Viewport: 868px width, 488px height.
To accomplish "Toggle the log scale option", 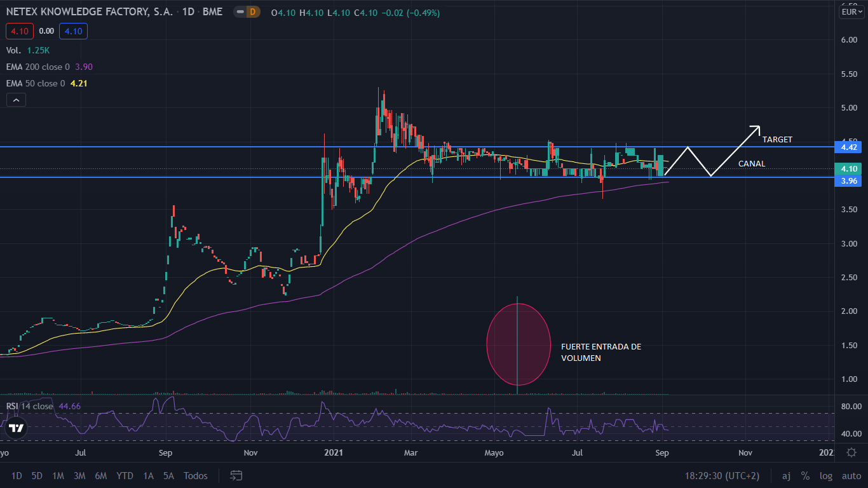I will (x=826, y=476).
